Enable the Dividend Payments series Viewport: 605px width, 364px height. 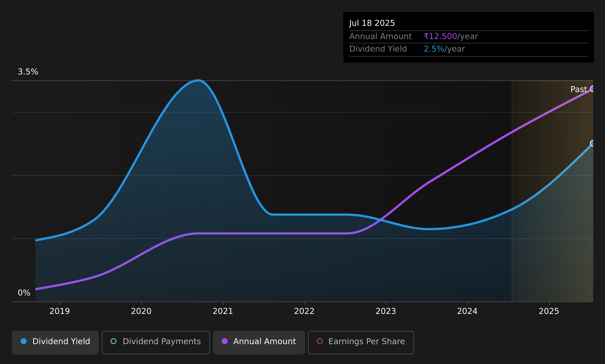156,342
